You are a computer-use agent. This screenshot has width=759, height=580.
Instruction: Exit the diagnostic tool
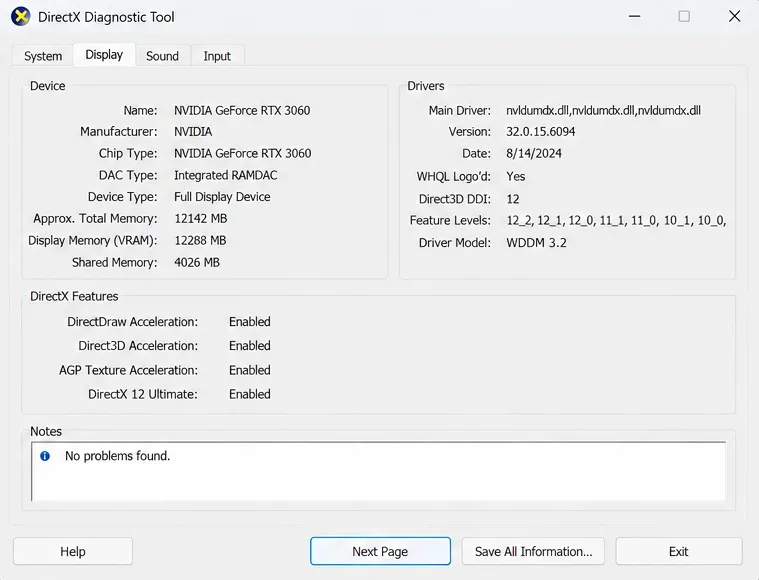tap(679, 551)
